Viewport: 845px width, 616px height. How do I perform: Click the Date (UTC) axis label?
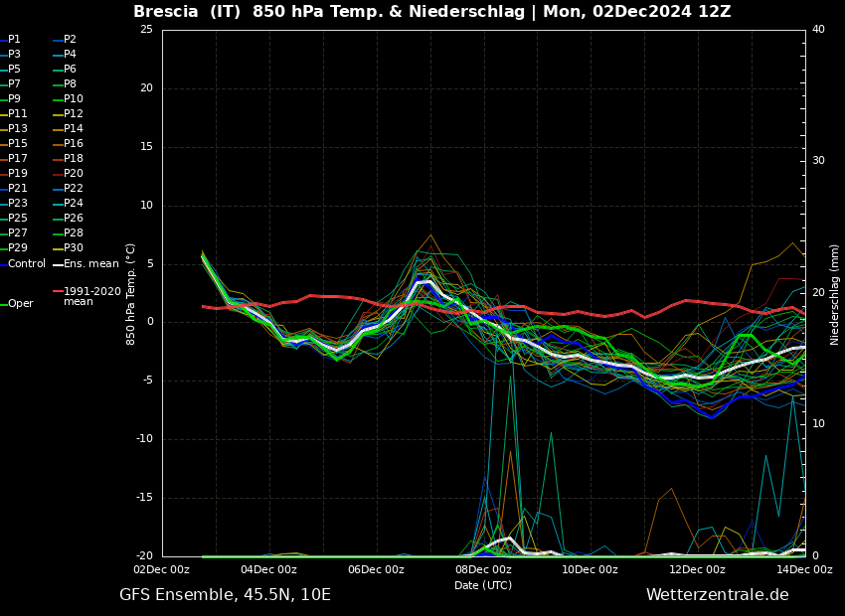483,585
